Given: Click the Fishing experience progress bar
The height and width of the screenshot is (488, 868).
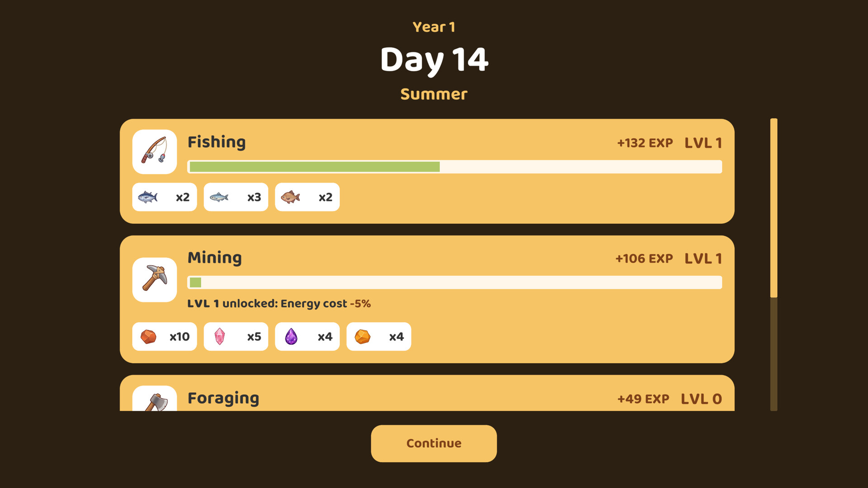Looking at the screenshot, I should 455,167.
